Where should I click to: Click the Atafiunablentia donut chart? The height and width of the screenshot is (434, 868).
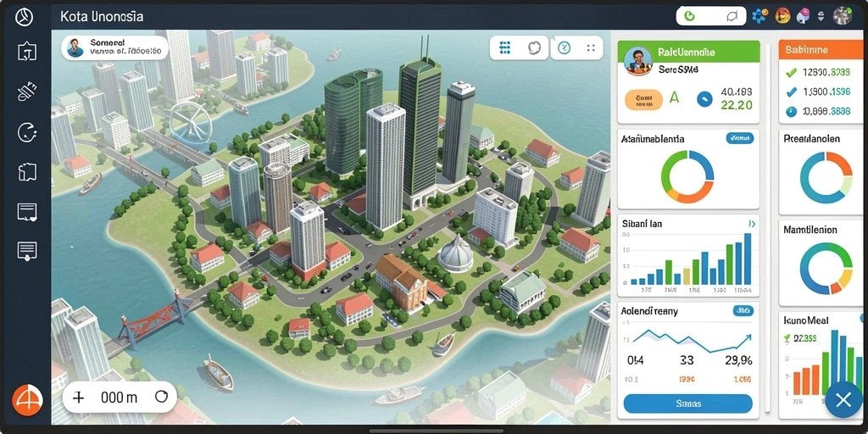(687, 176)
